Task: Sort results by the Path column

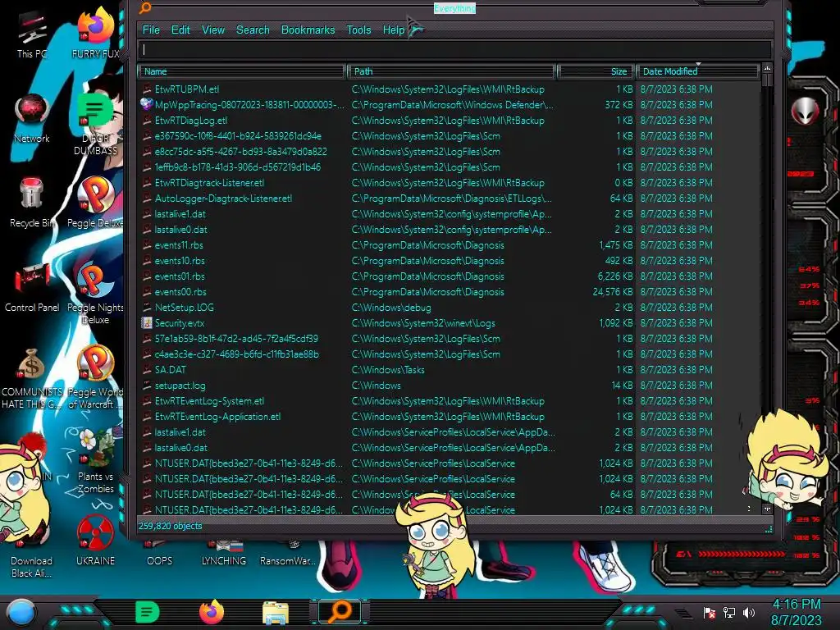Action: 450,71
